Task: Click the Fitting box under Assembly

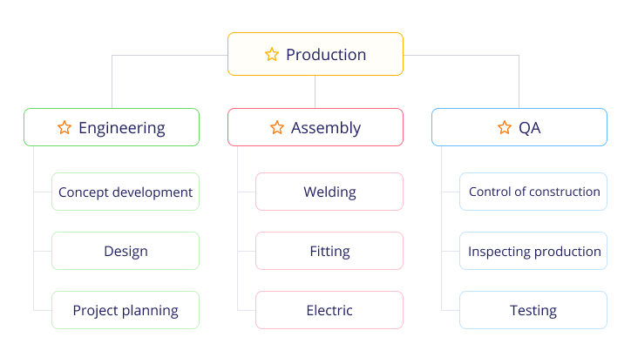Action: coord(329,251)
